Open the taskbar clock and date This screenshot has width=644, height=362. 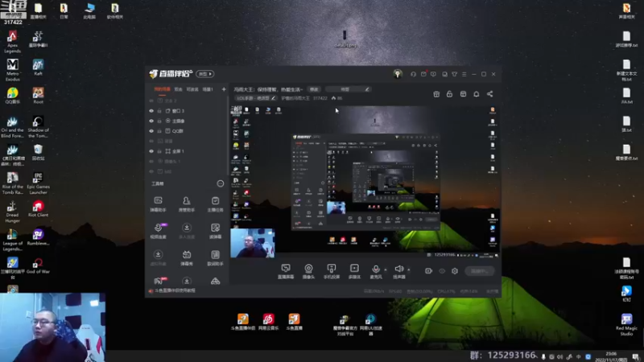point(611,356)
